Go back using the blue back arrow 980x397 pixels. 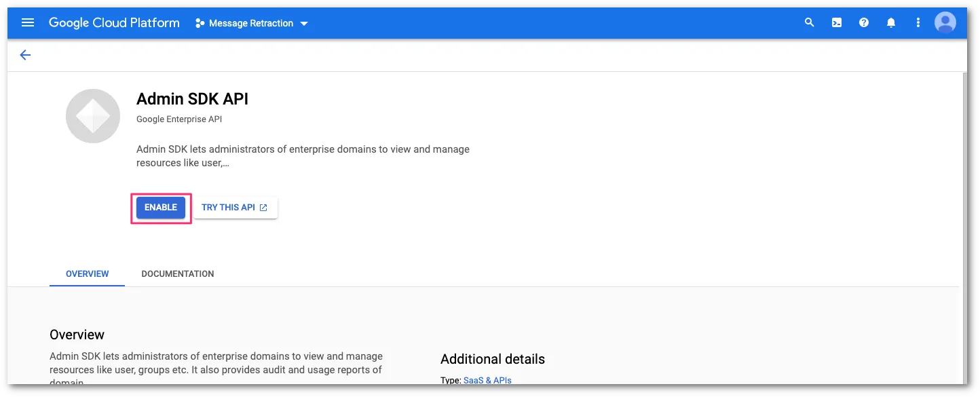click(24, 54)
